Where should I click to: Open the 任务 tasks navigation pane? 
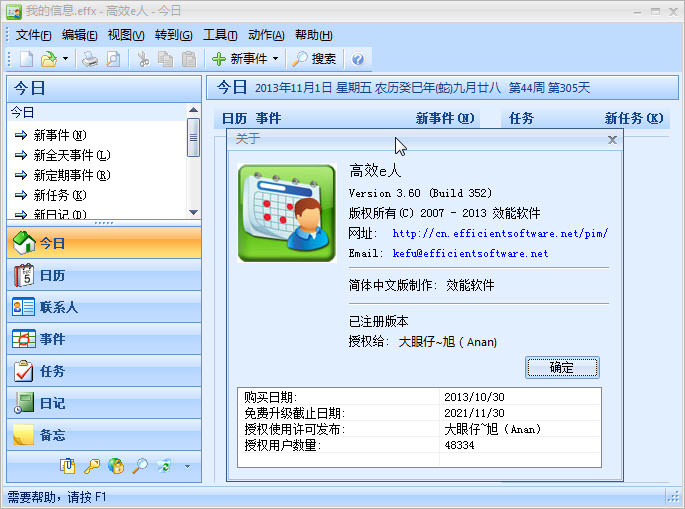coord(104,371)
